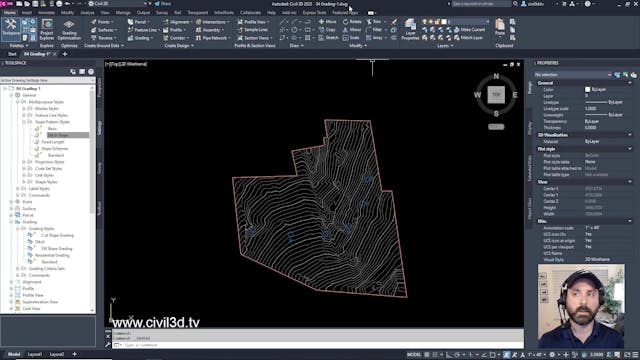Collapse the General section in Properties
This screenshot has width=640, height=360.
(x=630, y=83)
